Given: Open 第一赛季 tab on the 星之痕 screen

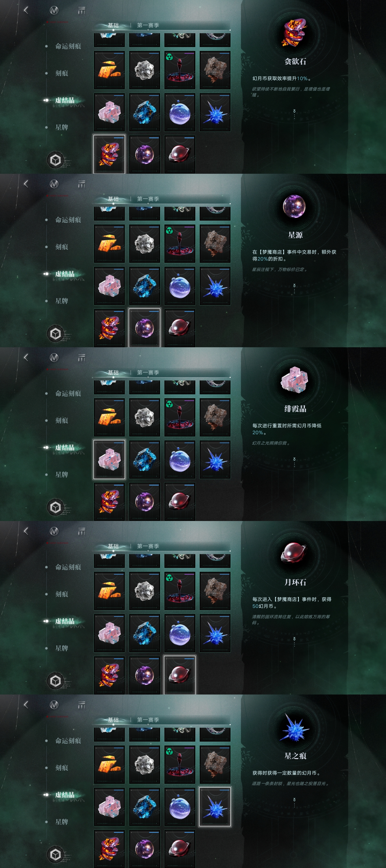Looking at the screenshot, I should [148, 720].
